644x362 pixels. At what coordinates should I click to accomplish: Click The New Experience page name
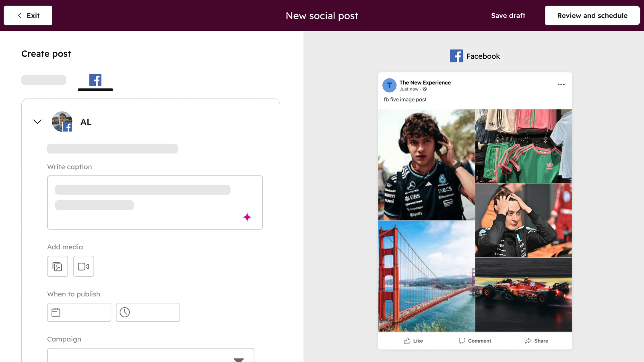click(425, 82)
